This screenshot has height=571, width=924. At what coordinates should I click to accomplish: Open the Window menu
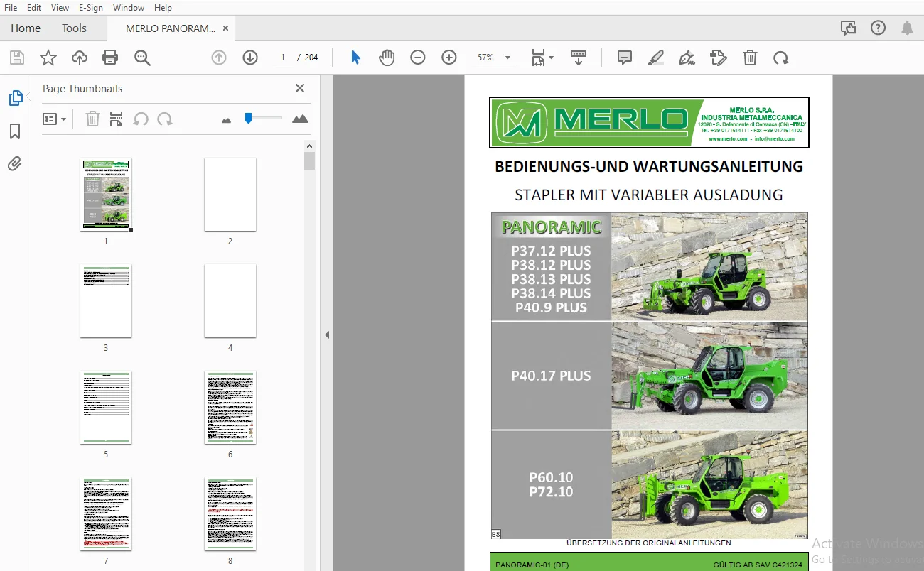point(129,8)
